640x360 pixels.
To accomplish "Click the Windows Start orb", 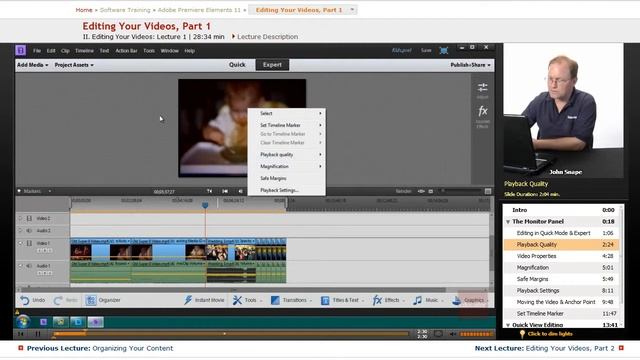I will click(x=23, y=322).
